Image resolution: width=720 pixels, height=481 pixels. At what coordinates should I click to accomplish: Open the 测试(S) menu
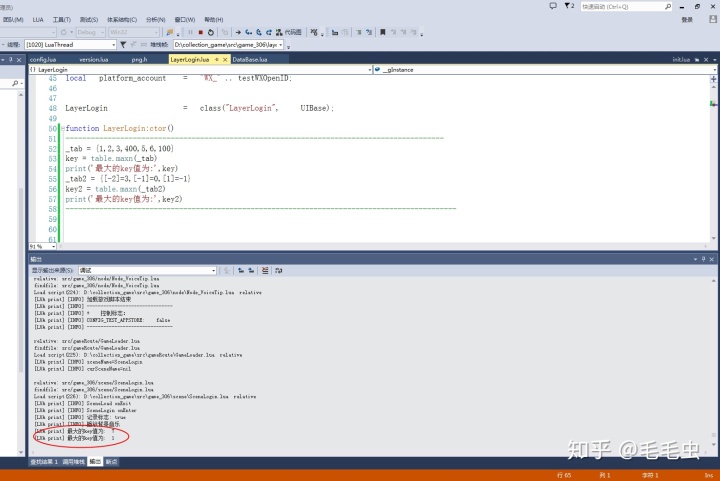tap(89, 20)
